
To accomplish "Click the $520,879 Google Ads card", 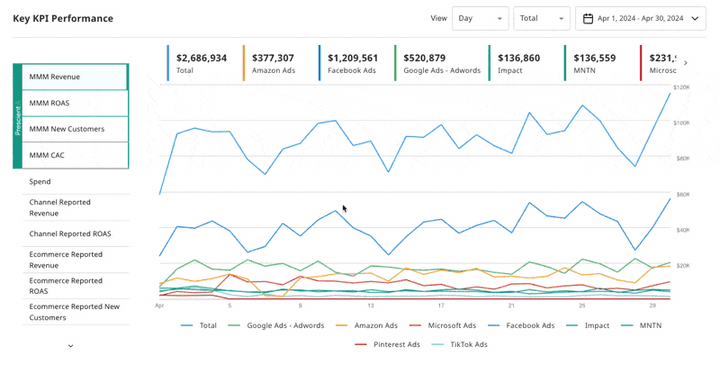I will click(438, 63).
